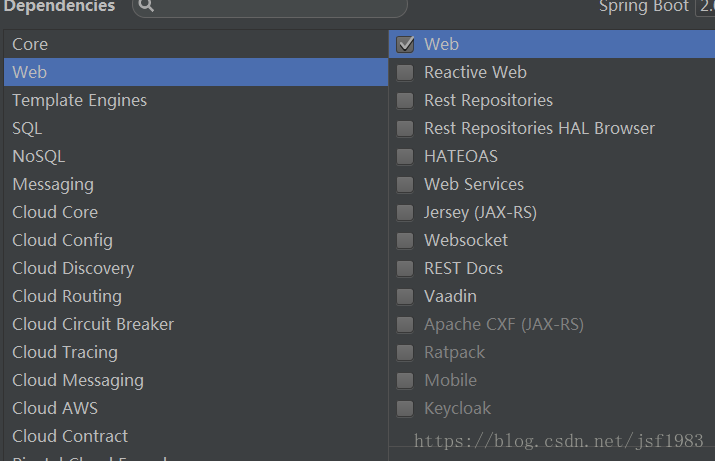Click the Rest Repositories HAL Browser label
This screenshot has width=715, height=461.
click(539, 129)
